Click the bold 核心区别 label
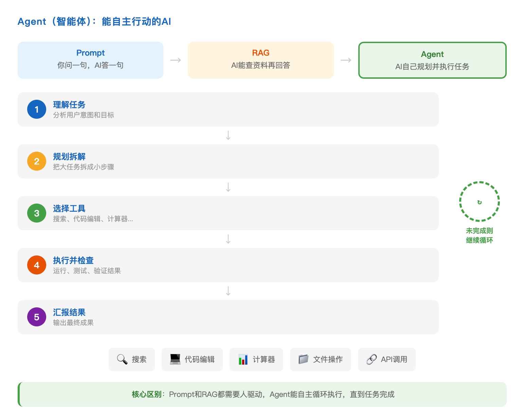This screenshot has width=523, height=420. 147,394
